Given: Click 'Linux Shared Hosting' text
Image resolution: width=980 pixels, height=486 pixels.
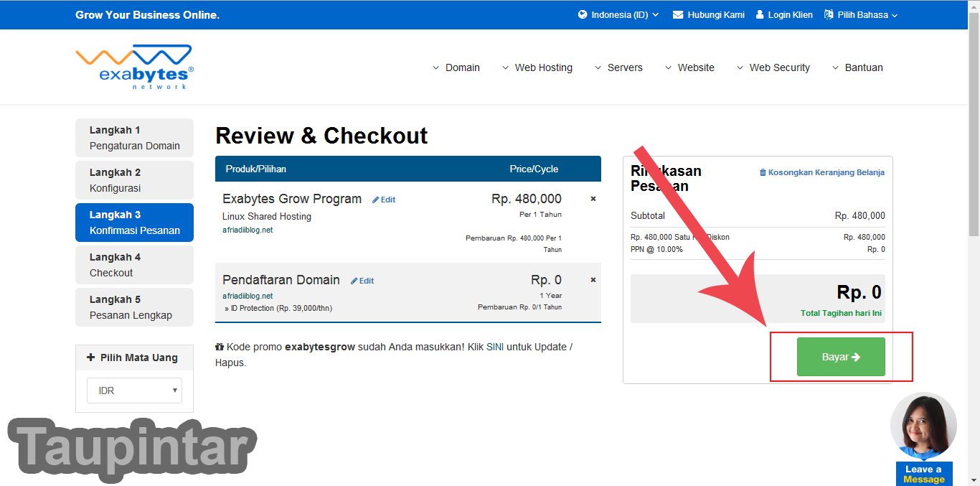Looking at the screenshot, I should 267,216.
